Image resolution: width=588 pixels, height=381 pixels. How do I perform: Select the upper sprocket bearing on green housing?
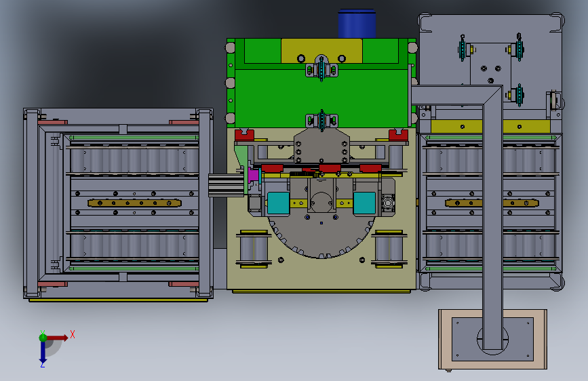(321, 68)
